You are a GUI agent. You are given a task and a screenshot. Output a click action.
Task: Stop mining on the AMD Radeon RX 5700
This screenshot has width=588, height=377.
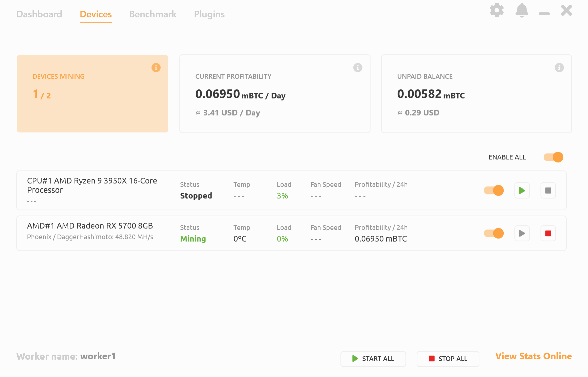(548, 233)
